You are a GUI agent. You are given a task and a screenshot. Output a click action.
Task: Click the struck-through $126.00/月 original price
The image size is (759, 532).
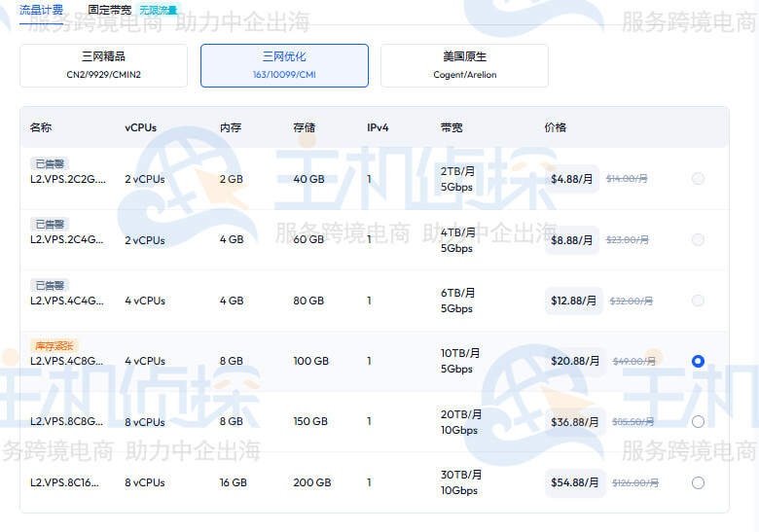click(635, 482)
